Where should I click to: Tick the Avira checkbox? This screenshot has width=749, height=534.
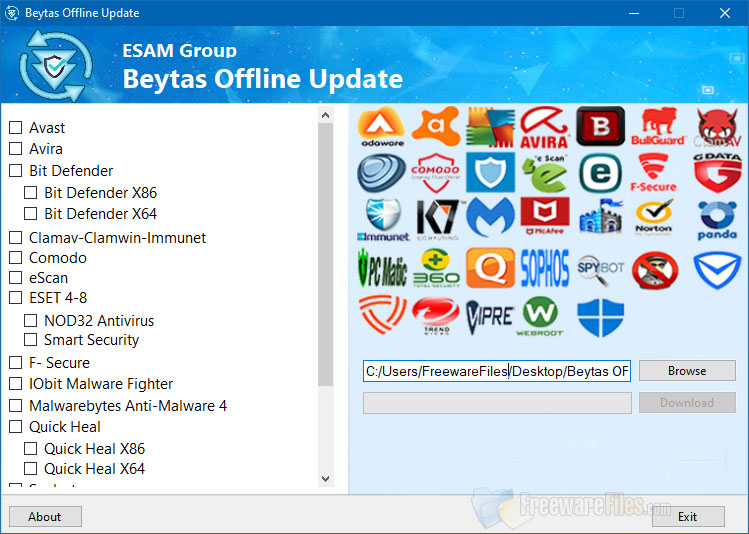pyautogui.click(x=16, y=149)
